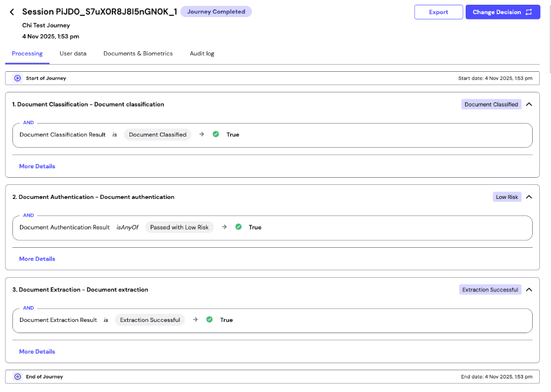Click the AND label in Document Extraction
This screenshot has height=392, width=551.
point(28,308)
